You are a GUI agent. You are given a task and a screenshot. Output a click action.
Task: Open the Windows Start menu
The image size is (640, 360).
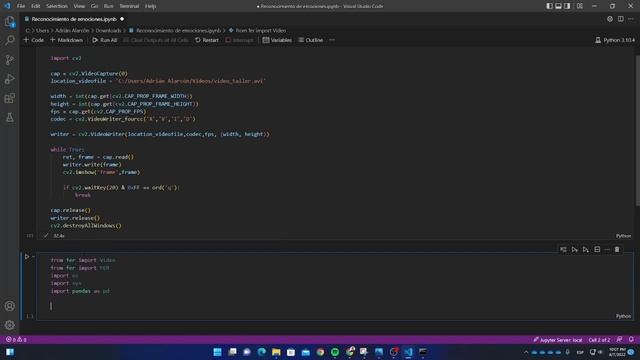tap(218, 352)
